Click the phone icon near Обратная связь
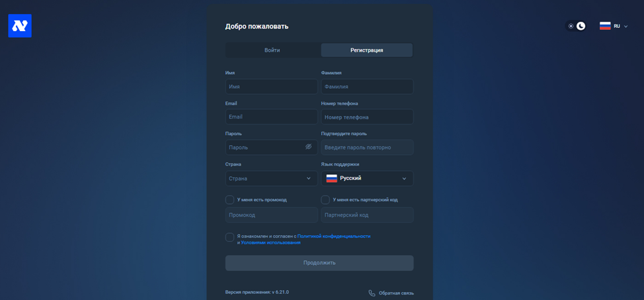 (372, 293)
